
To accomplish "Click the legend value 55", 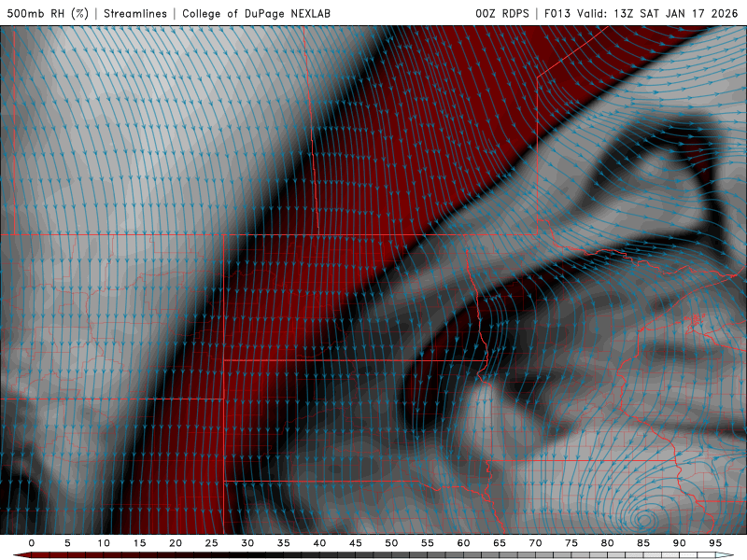I will click(428, 543).
